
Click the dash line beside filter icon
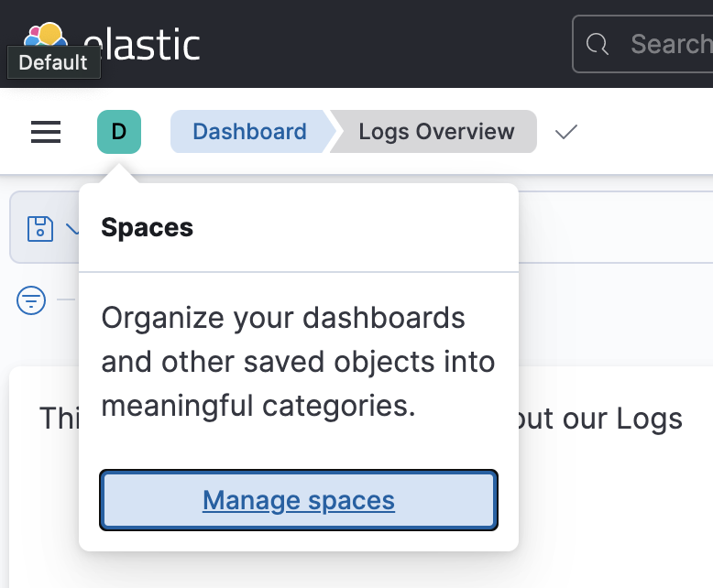coord(66,299)
